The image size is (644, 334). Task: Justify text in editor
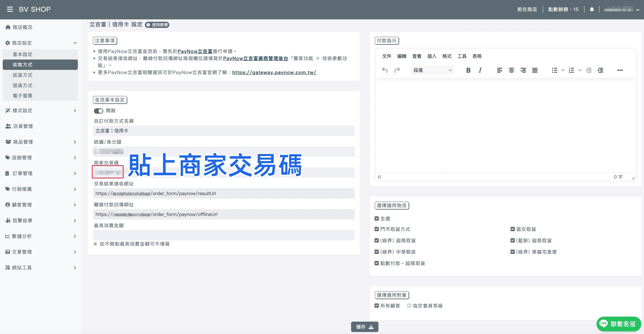point(535,70)
